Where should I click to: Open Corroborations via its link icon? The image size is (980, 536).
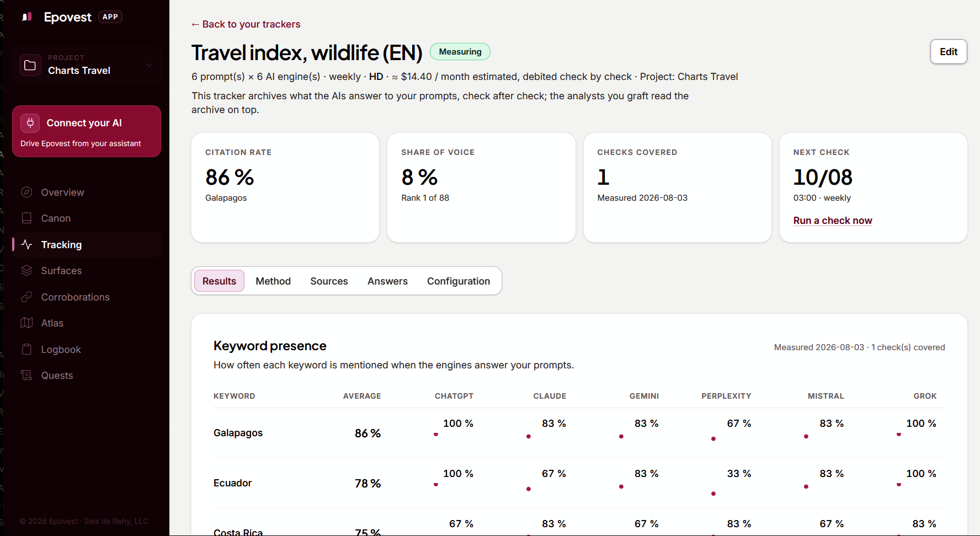[26, 297]
